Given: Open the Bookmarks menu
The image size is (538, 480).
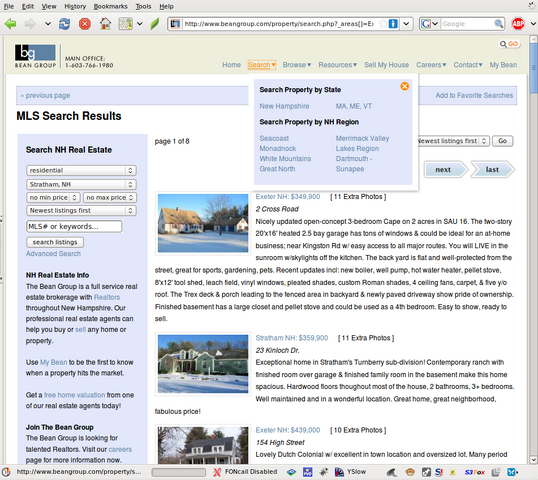Looking at the screenshot, I should click(110, 6).
